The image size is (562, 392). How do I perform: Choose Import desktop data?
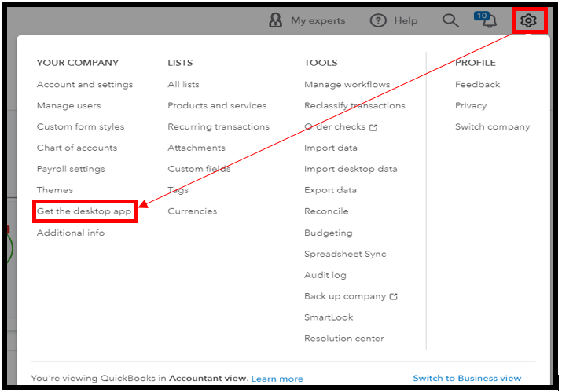[x=351, y=169]
